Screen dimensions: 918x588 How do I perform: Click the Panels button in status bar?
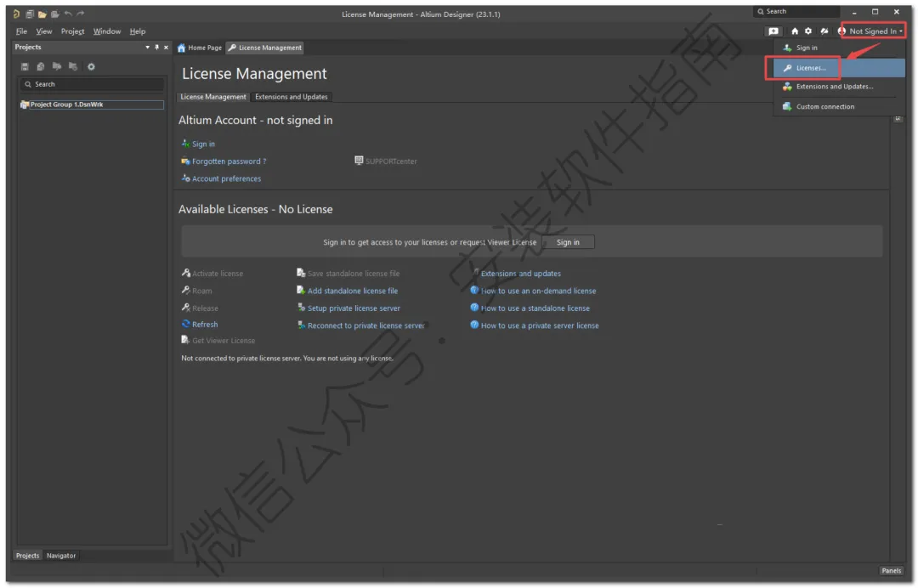tap(891, 572)
